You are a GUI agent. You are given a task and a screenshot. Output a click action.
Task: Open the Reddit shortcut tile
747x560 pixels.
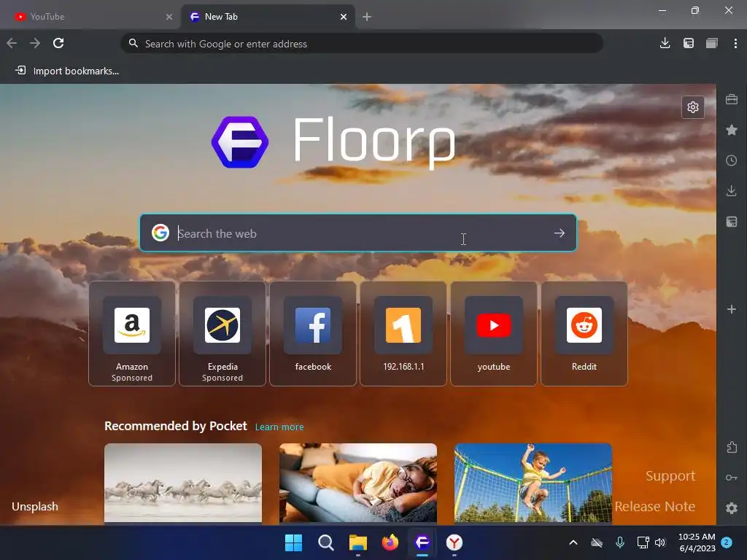pyautogui.click(x=584, y=333)
